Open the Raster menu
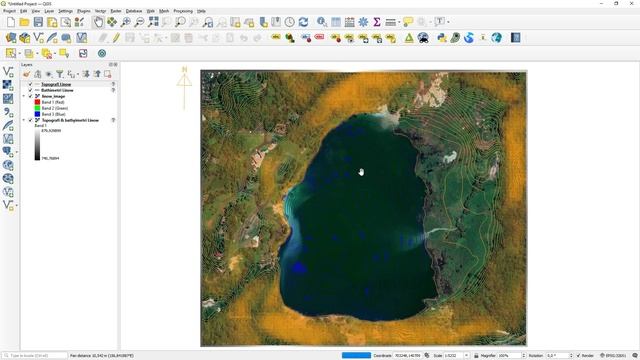This screenshot has width=640, height=360. (116, 11)
